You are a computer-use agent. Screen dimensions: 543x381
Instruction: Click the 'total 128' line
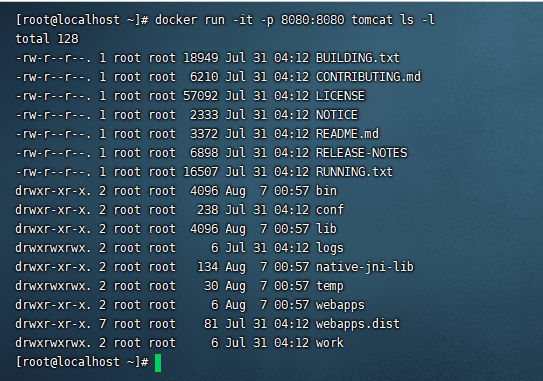[47, 39]
